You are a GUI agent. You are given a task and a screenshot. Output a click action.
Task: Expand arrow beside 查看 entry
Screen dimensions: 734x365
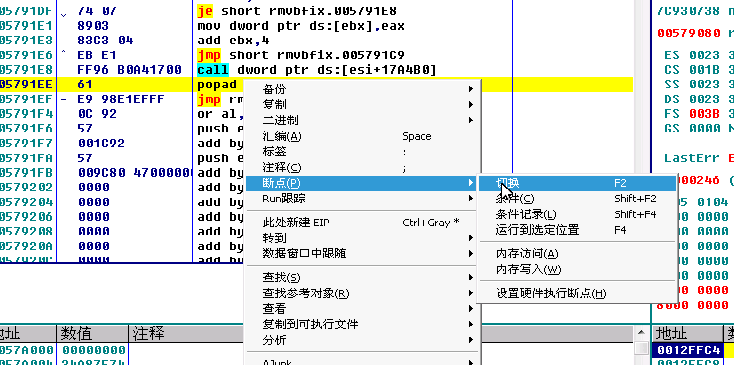(470, 309)
